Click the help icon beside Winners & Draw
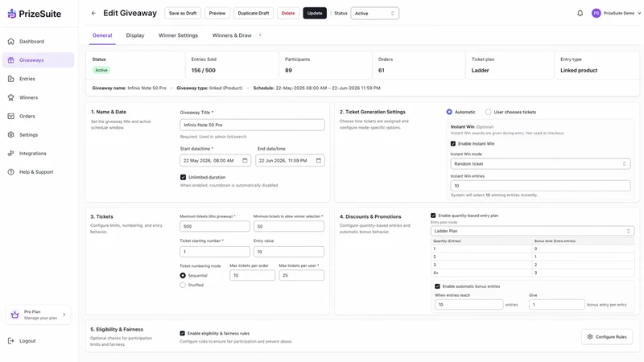Image resolution: width=644 pixels, height=362 pixels. [260, 35]
